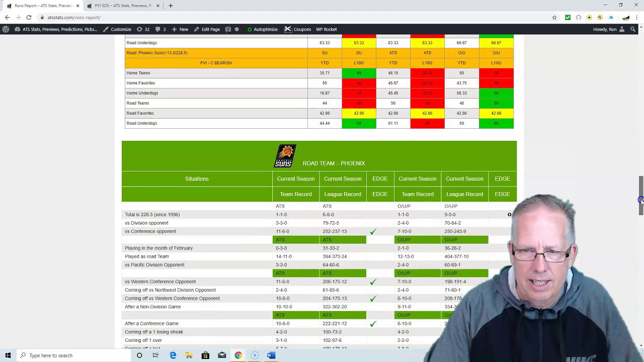Open the Yoast SEO admin bar icon
The height and width of the screenshot is (362, 644).
pyautogui.click(x=228, y=29)
